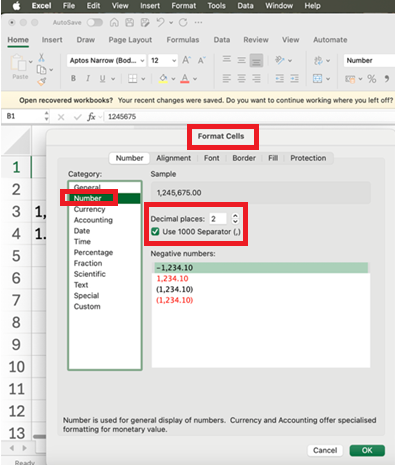Toggle Italic formatting
The width and height of the screenshot is (395, 465).
(88, 78)
